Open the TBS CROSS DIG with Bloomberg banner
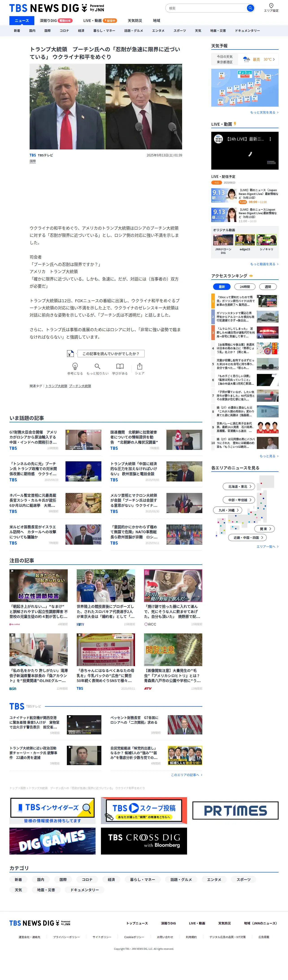The image size is (288, 980). pyautogui.click(x=144, y=841)
